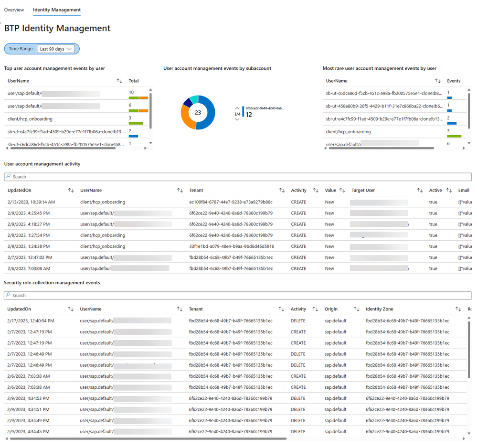Click the Value column sort icon
This screenshot has height=448, width=477.
342,190
